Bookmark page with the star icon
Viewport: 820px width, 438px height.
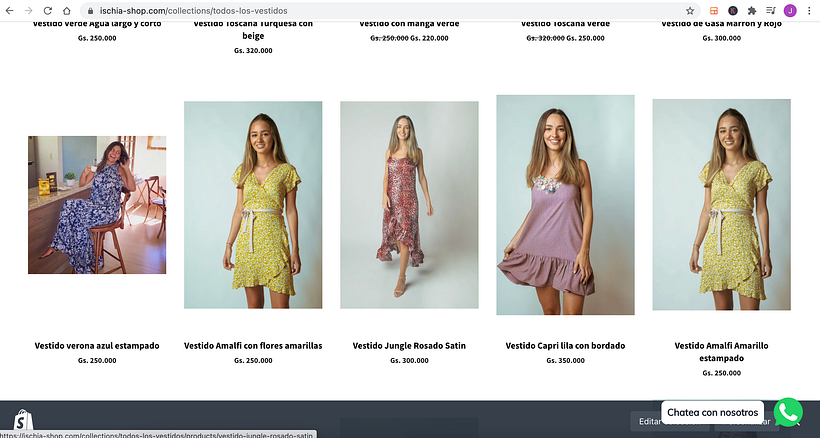pos(690,10)
